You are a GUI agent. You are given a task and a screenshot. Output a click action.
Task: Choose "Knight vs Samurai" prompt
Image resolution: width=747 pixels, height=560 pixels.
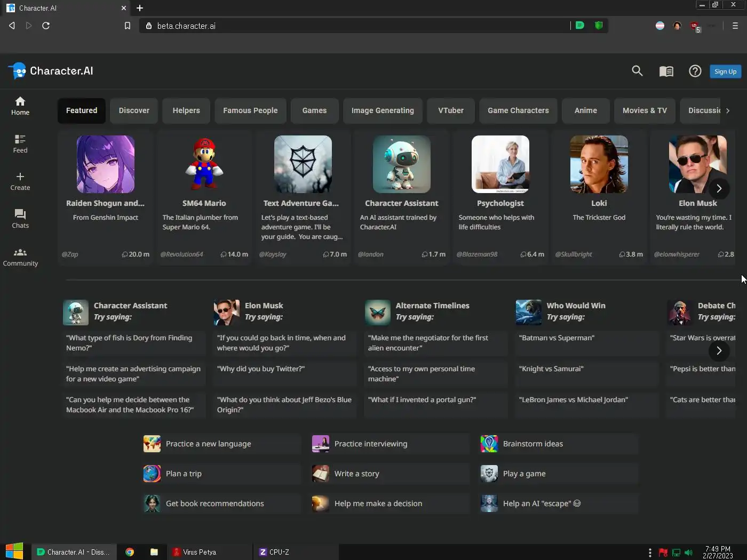587,373
